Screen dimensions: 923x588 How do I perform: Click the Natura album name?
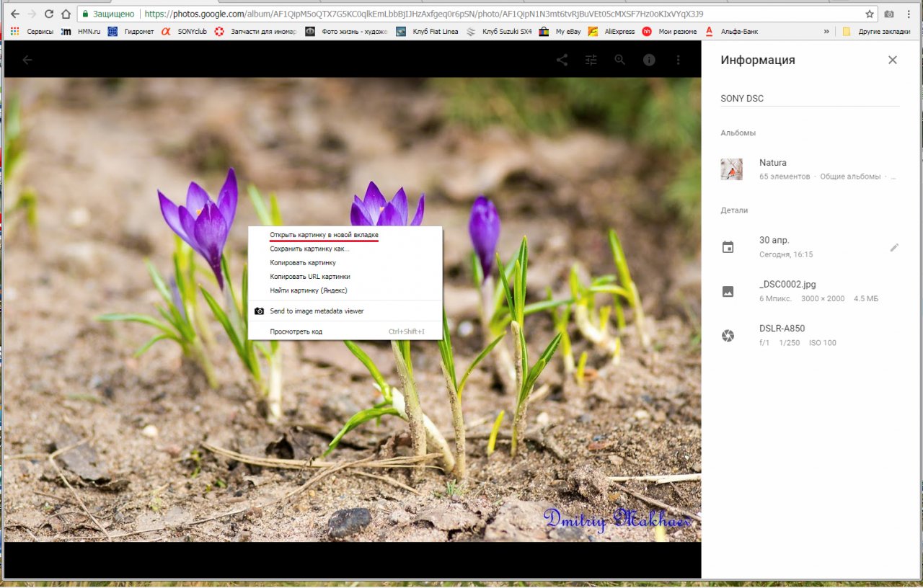coord(773,163)
